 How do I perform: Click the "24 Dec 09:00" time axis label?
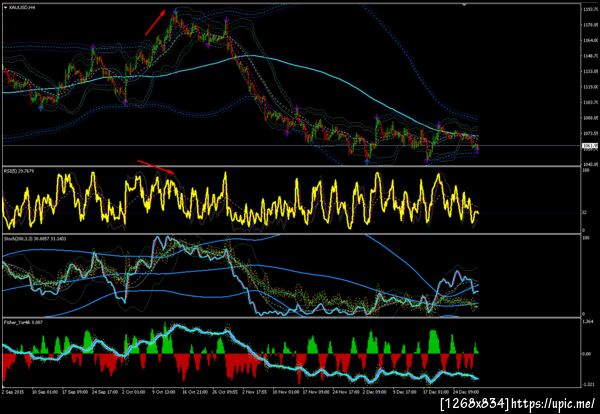[465, 392]
